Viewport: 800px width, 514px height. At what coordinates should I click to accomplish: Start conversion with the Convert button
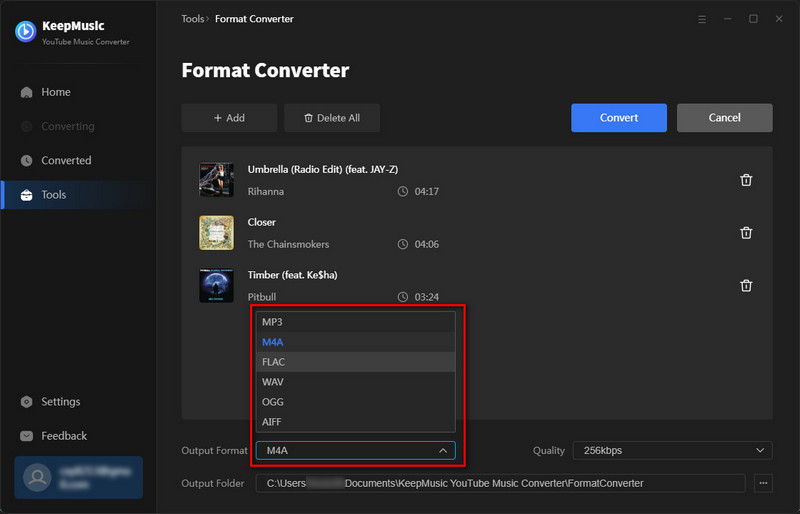click(x=619, y=118)
